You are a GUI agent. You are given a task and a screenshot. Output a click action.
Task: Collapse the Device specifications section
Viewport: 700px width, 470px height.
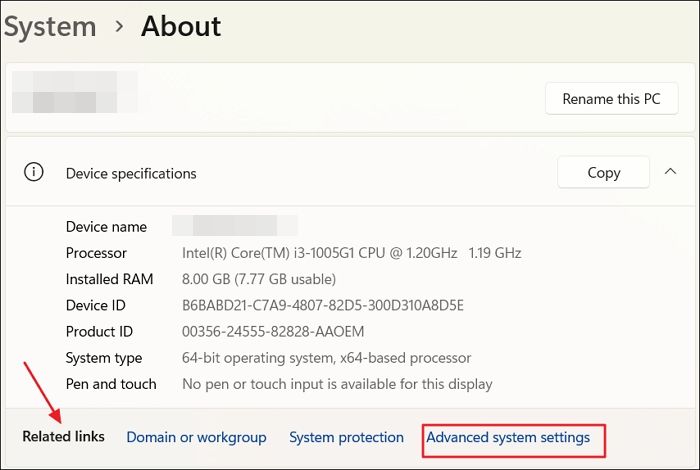click(670, 172)
